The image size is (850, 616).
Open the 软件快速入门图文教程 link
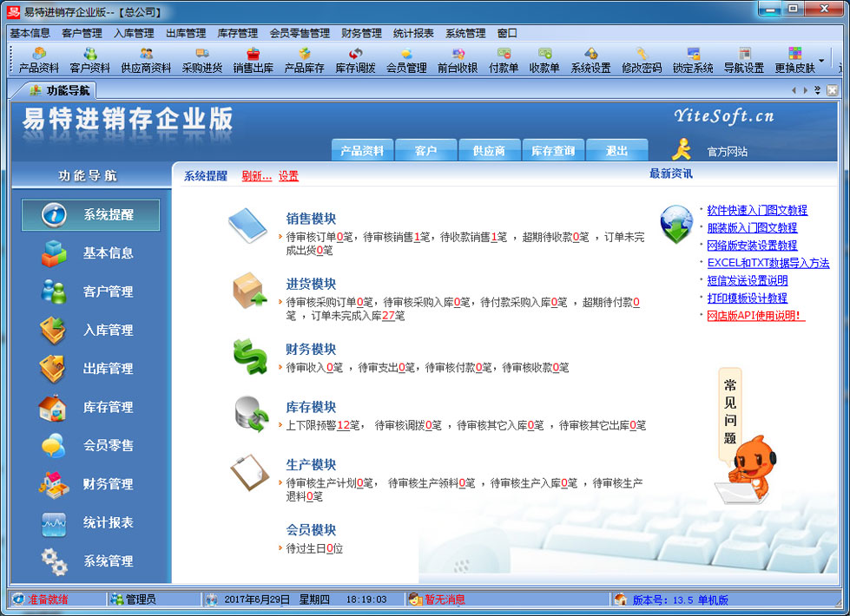(x=757, y=210)
